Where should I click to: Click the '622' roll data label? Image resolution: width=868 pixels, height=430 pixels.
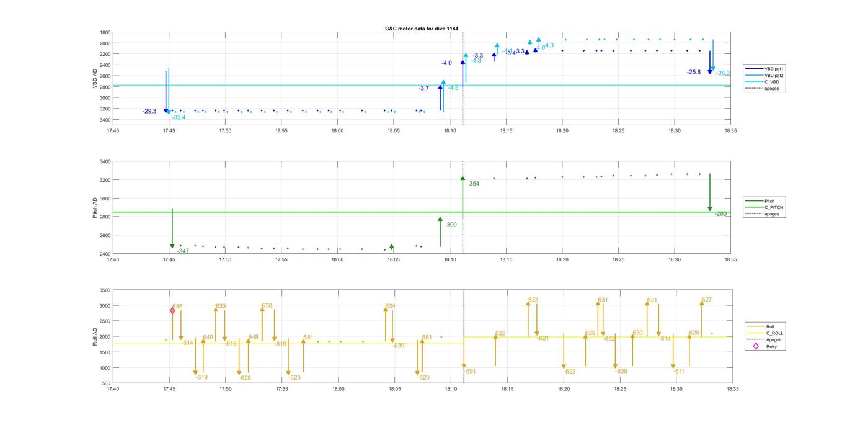pos(500,334)
